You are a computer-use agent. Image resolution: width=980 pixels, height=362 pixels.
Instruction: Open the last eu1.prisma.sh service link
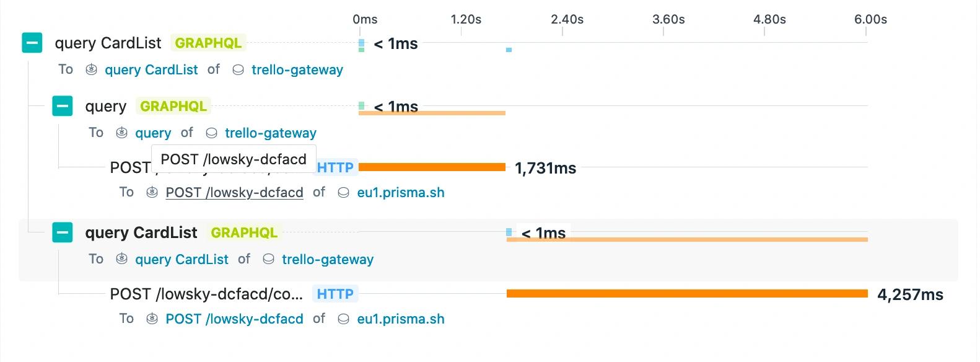pyautogui.click(x=401, y=319)
